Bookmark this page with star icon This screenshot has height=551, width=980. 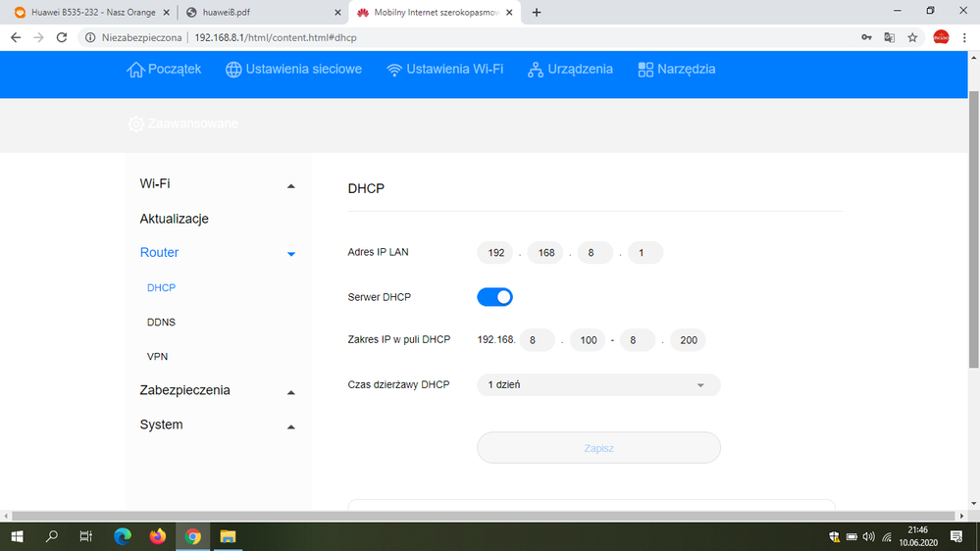912,37
